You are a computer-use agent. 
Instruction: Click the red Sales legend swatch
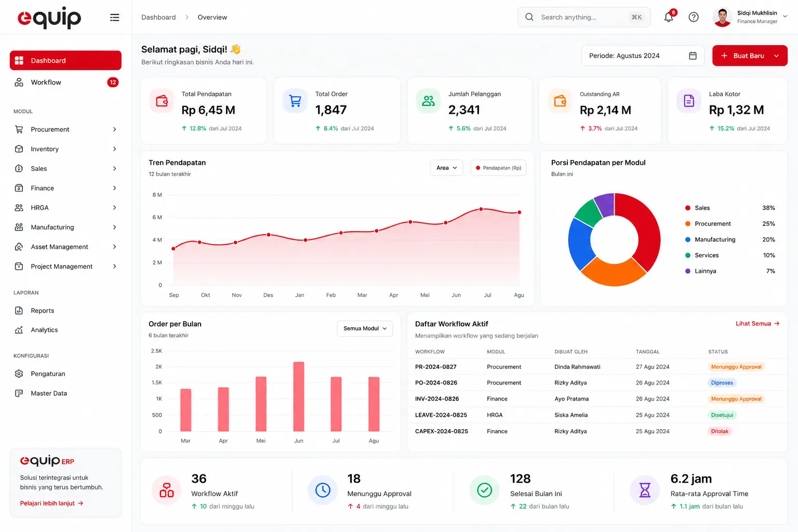click(688, 208)
